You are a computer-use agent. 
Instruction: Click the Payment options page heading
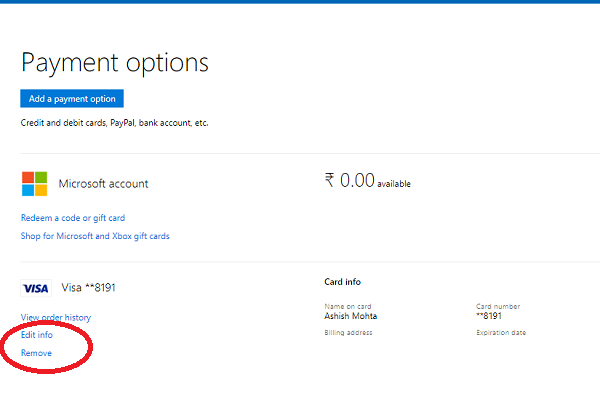tap(115, 63)
